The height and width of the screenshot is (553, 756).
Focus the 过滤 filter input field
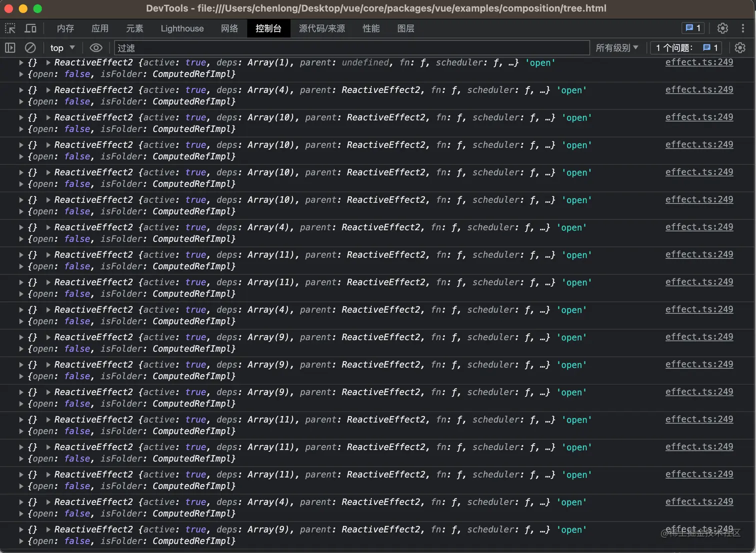(352, 48)
